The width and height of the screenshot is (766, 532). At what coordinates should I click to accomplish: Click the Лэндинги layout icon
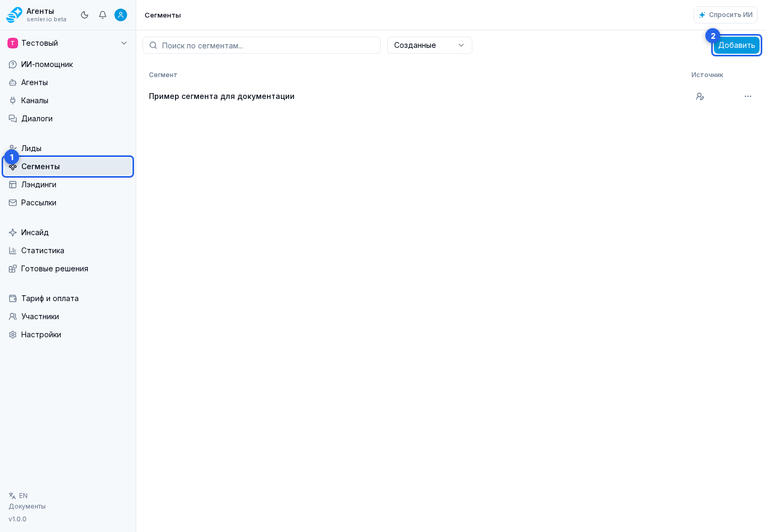(13, 185)
